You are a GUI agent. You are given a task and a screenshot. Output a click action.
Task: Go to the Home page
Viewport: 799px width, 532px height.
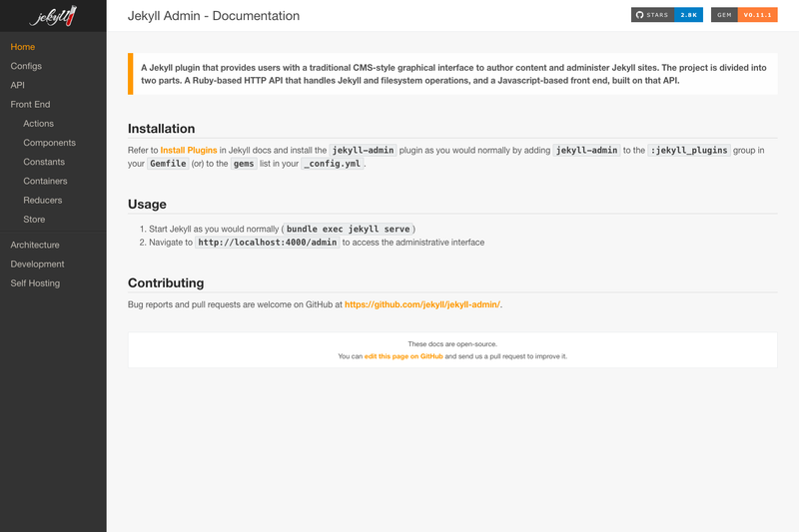coord(22,47)
